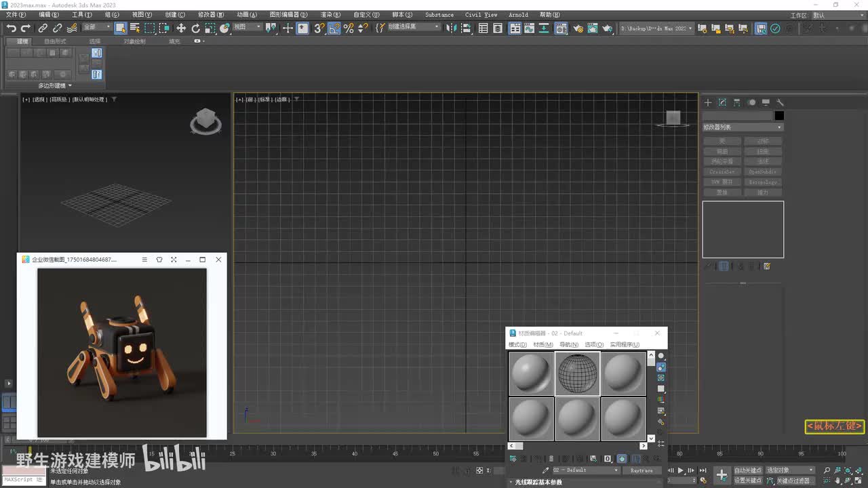Open the Utilities wrench tab in command panel
The width and height of the screenshot is (868, 488).
(x=780, y=102)
